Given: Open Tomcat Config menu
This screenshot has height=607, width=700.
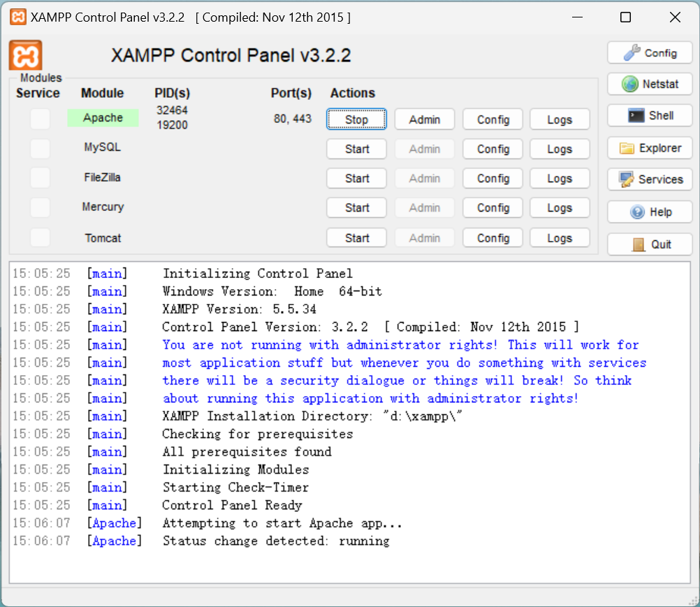Looking at the screenshot, I should click(493, 238).
